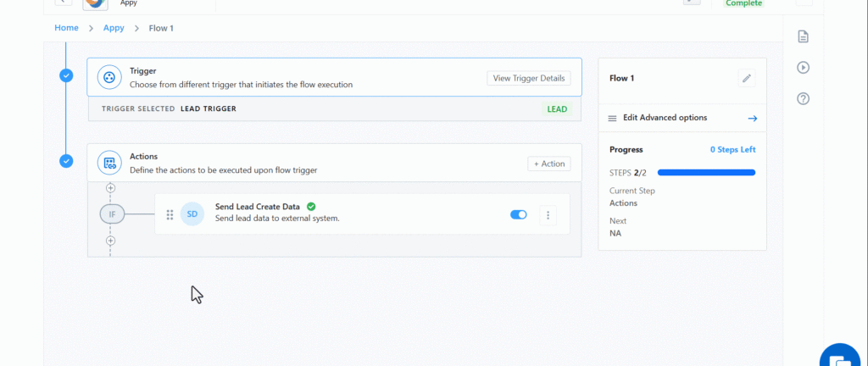Click the Actions step icon
The image size is (868, 366).
point(109,164)
